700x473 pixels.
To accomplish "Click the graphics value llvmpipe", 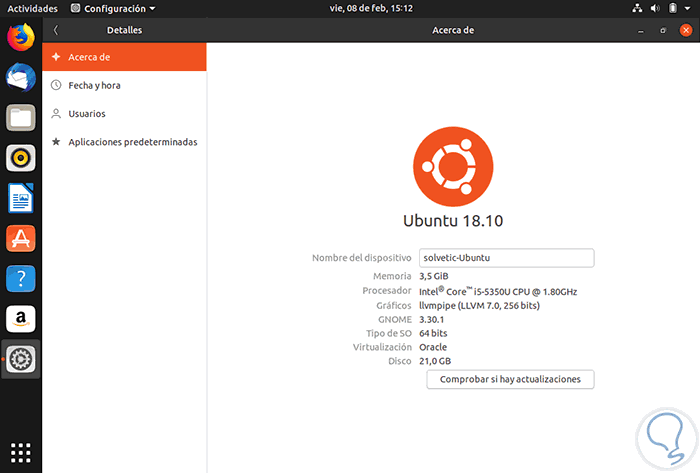I will pos(479,306).
